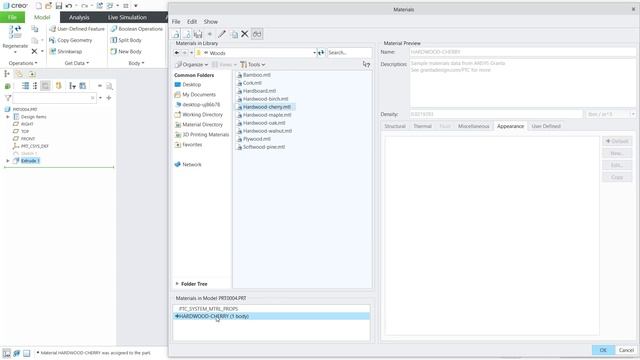Image resolution: width=640 pixels, height=360 pixels.
Task: Expand the Body group menu
Action: 136,63
